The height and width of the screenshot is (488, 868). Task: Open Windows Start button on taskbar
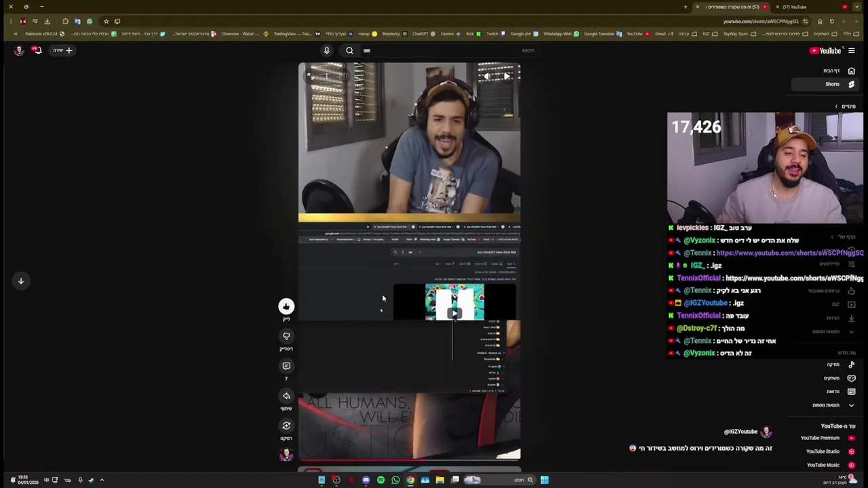point(545,480)
